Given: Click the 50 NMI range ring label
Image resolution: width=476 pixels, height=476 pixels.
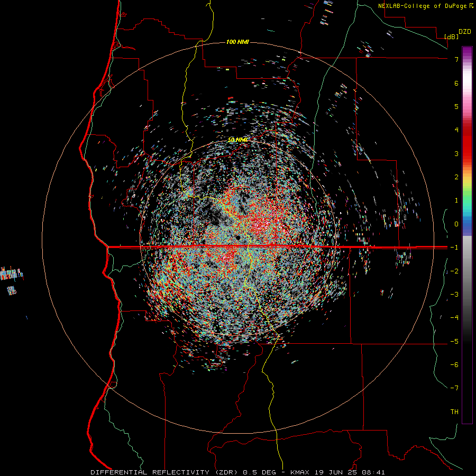Looking at the screenshot, I should 238,140.
